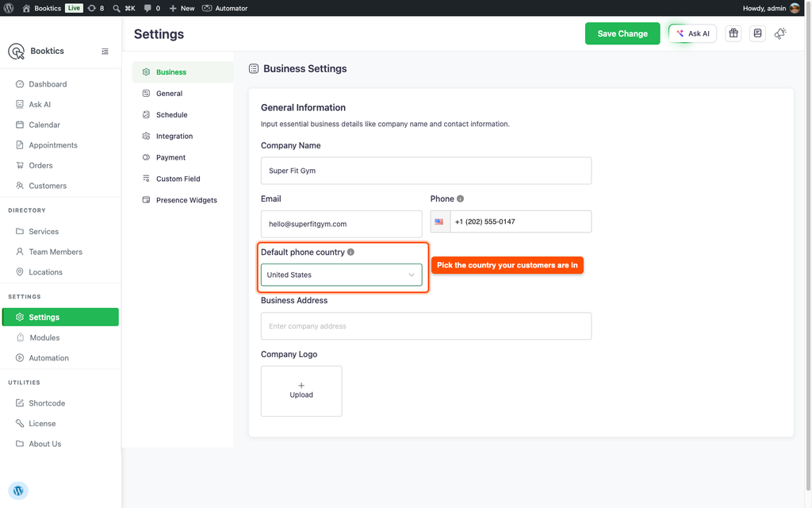This screenshot has height=508, width=812.
Task: Open Shortcode utility
Action: 47,402
